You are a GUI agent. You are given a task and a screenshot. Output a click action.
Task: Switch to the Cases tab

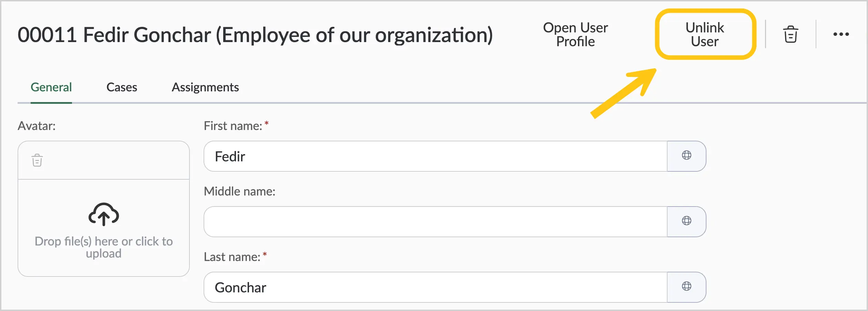click(122, 87)
